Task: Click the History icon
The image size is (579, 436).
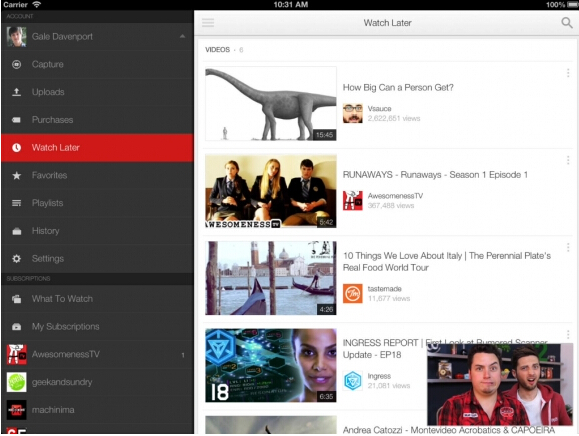Action: 16,231
